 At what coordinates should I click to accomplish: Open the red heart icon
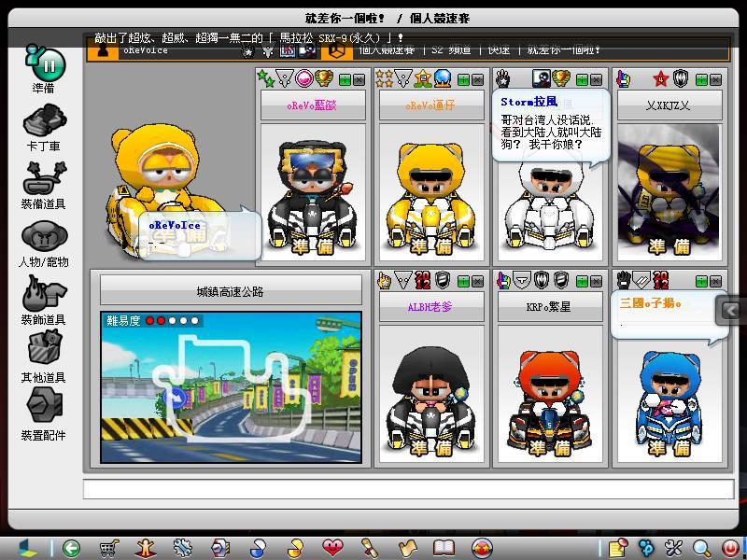point(332,549)
